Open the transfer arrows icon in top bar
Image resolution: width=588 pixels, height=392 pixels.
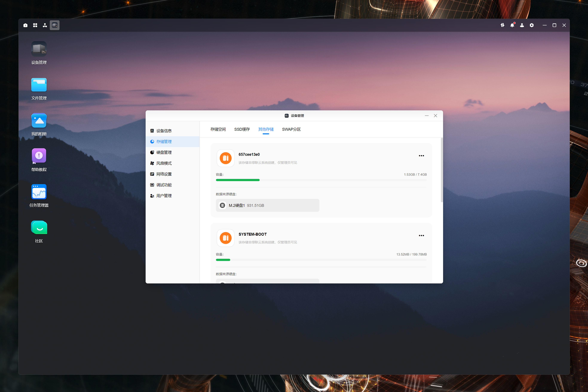502,25
